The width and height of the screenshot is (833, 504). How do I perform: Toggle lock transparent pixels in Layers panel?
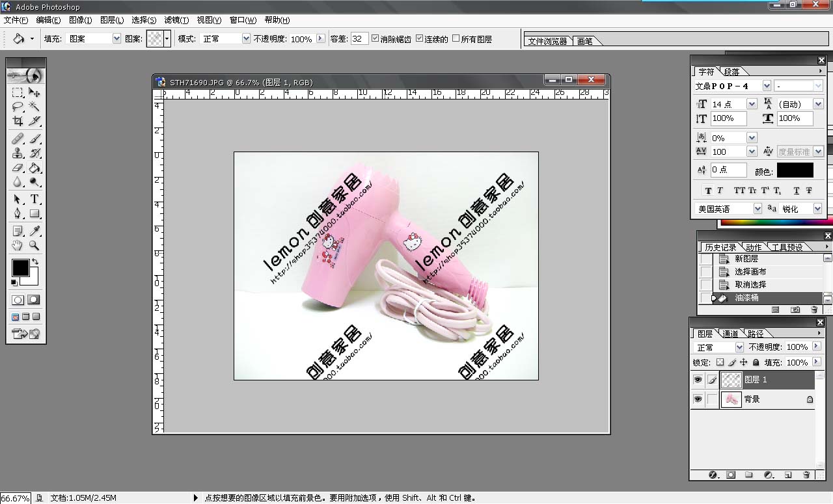tap(720, 362)
